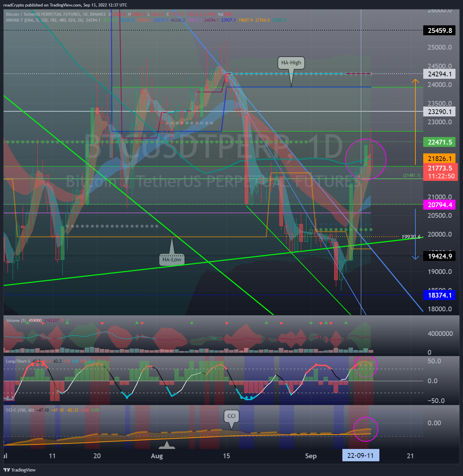Click the 25000.0 price axis value
The width and height of the screenshot is (463, 476).
point(440,47)
